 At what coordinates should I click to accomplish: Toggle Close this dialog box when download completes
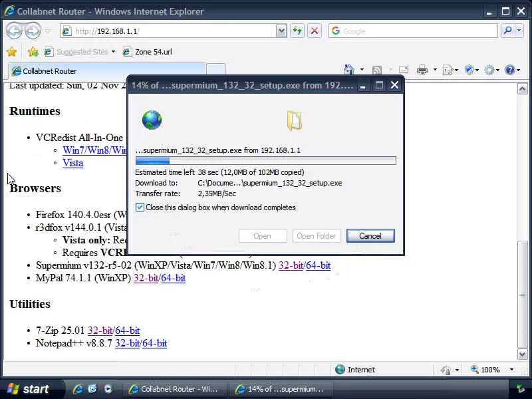point(140,207)
